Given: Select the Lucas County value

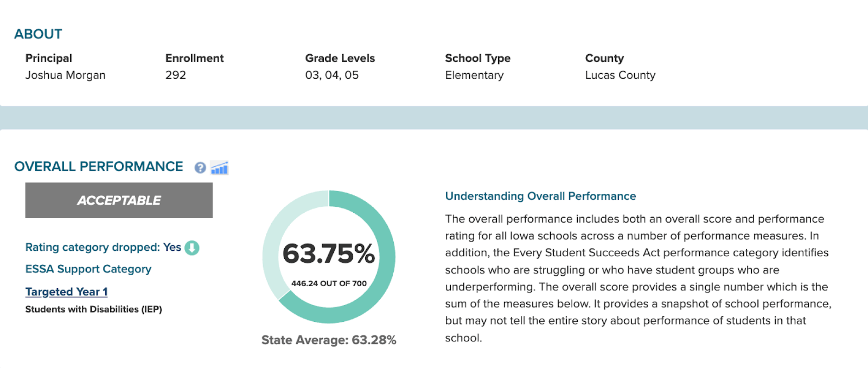Looking at the screenshot, I should (620, 75).
